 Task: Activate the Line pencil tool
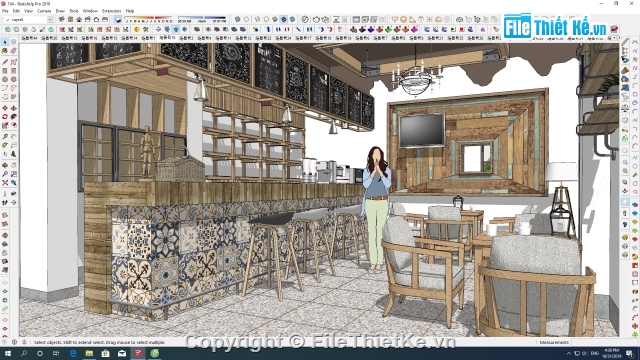[5, 62]
